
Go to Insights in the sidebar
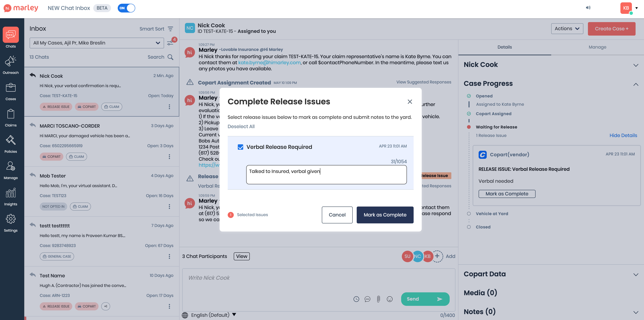point(10,196)
